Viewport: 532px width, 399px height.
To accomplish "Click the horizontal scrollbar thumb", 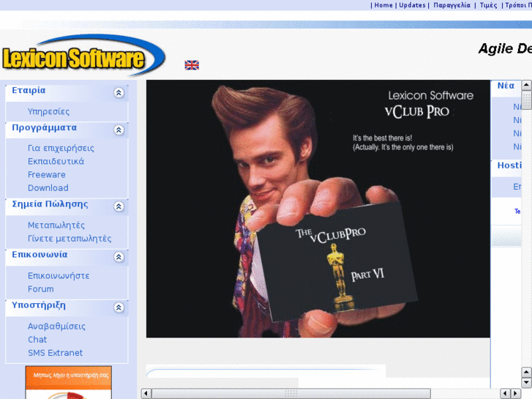I will [291, 394].
